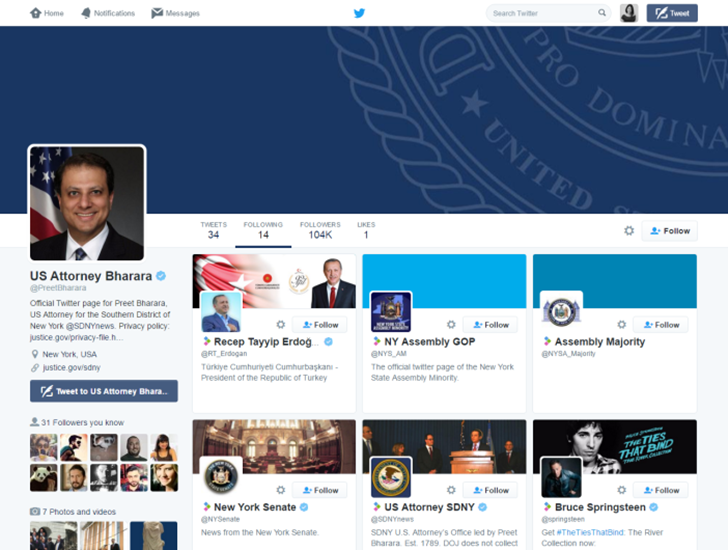Select the Likes 1 tab
The width and height of the screenshot is (728, 550).
pos(366,230)
